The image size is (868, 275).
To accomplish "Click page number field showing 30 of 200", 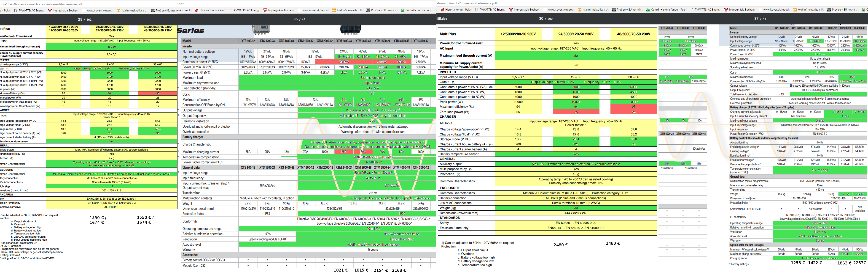I will 541,19.
